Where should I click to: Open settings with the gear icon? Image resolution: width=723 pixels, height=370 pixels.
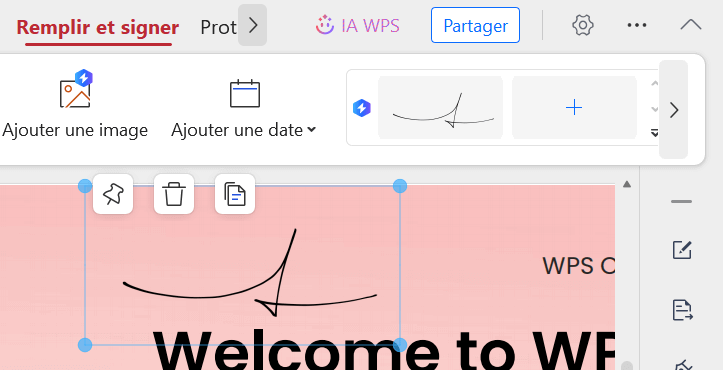pyautogui.click(x=582, y=25)
